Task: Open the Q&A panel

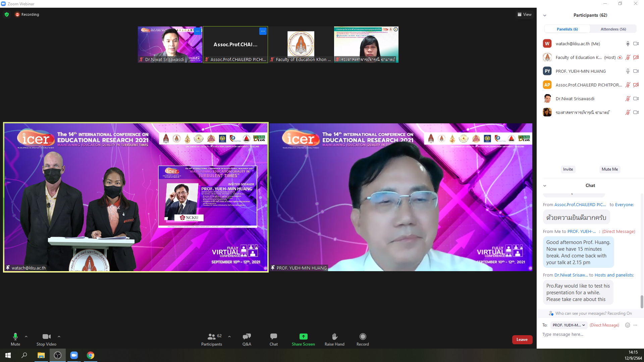Action: 247,337
